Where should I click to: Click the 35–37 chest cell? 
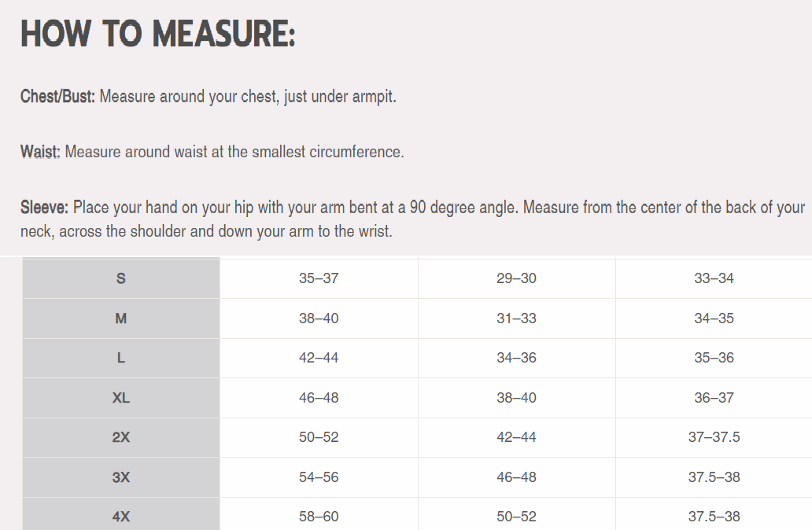point(319,278)
